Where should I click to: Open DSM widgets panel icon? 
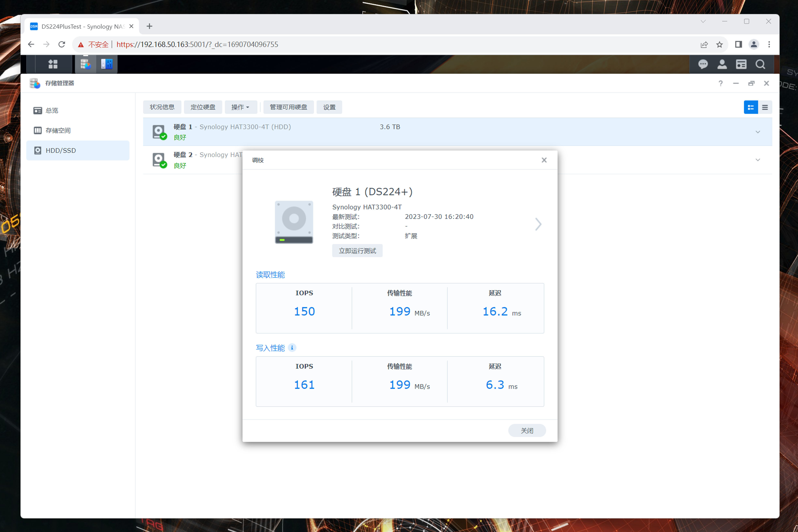pos(741,64)
